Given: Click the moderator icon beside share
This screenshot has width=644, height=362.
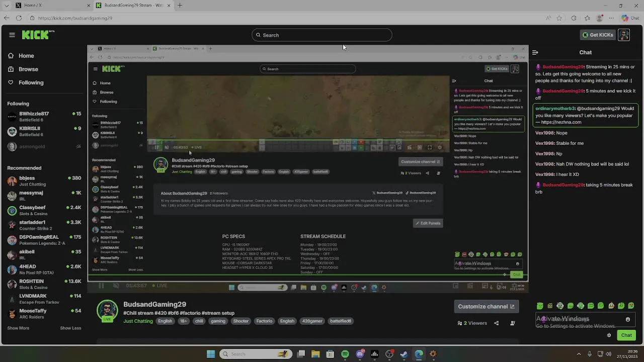Looking at the screenshot, I should point(513,323).
